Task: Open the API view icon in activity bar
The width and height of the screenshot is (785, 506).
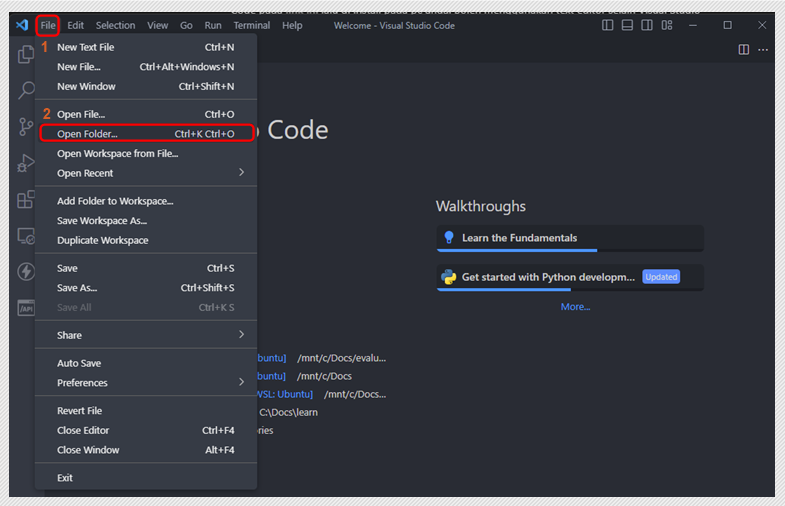Action: tap(26, 308)
